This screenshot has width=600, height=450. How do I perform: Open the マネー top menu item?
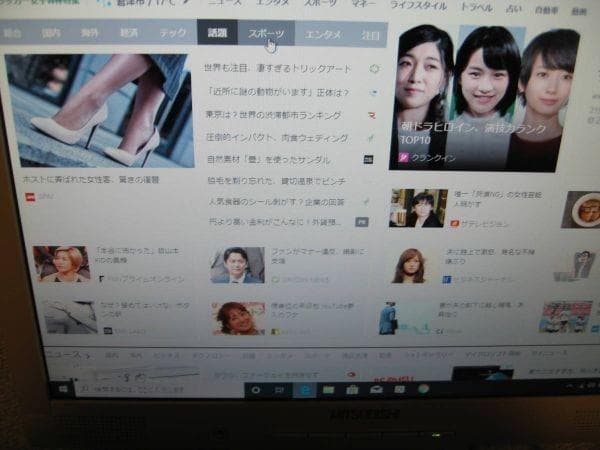tap(364, 5)
